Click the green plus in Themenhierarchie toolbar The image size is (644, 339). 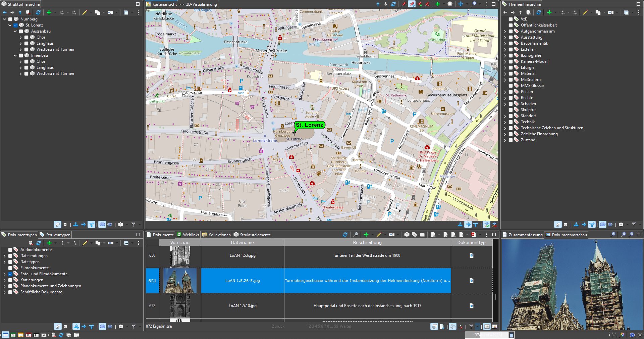[549, 12]
